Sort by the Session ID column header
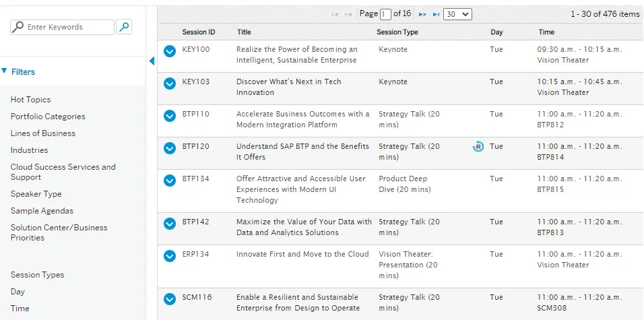This screenshot has width=644, height=320. point(199,32)
